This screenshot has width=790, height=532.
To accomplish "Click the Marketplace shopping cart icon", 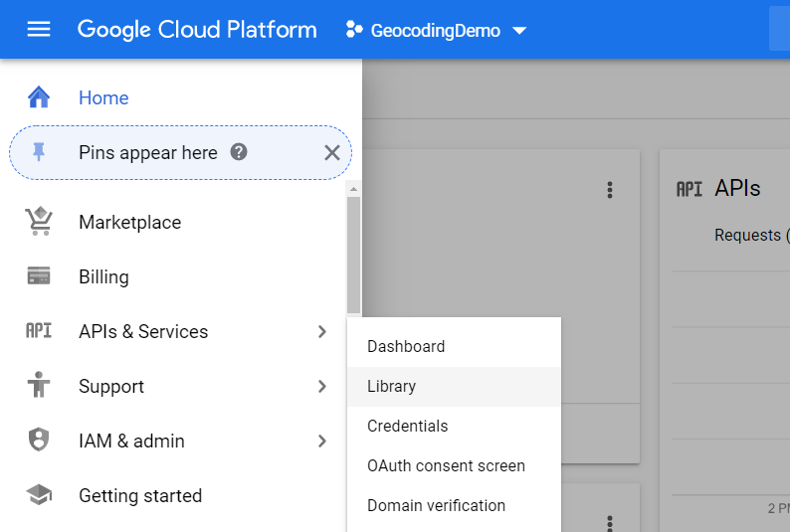I will point(39,222).
